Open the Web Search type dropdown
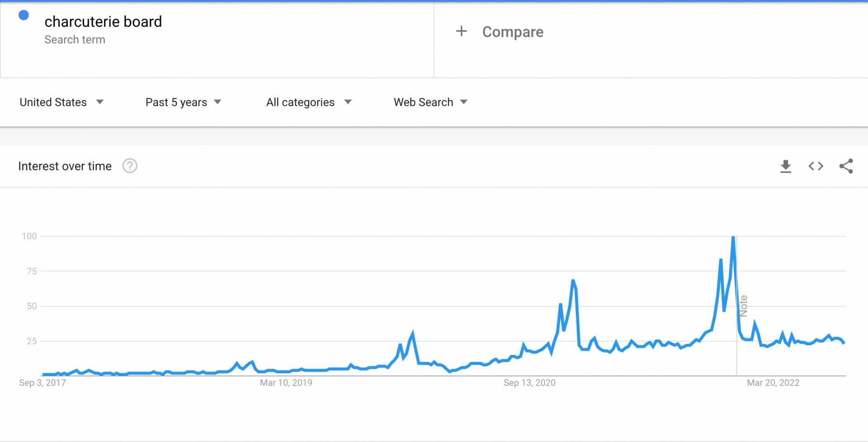The image size is (868, 442). 430,102
